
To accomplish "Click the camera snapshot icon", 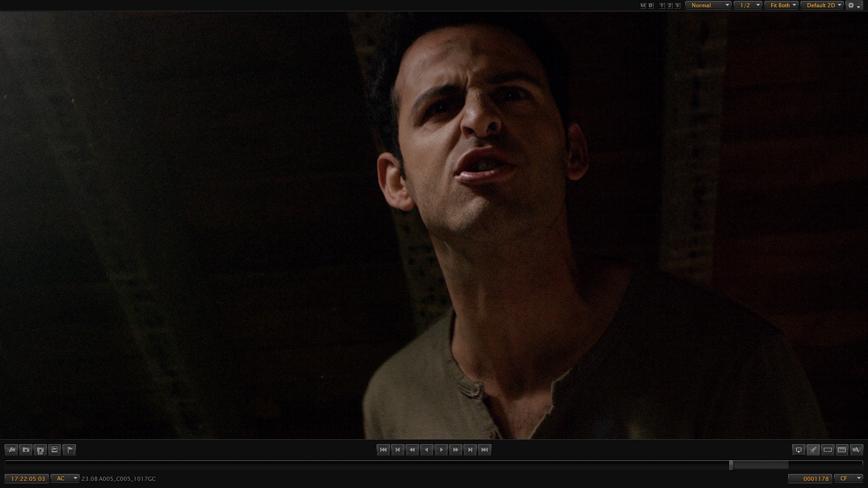I will coord(26,450).
